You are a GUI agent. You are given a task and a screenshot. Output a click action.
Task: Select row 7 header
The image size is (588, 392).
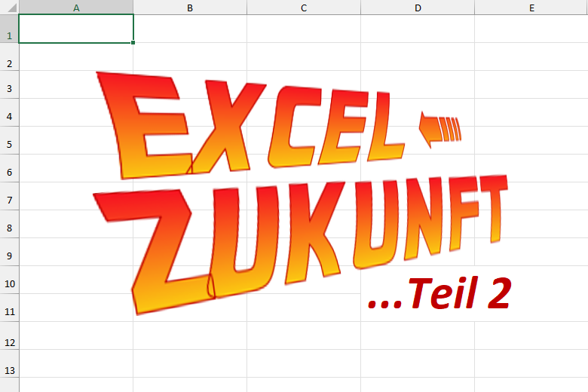[x=9, y=196]
